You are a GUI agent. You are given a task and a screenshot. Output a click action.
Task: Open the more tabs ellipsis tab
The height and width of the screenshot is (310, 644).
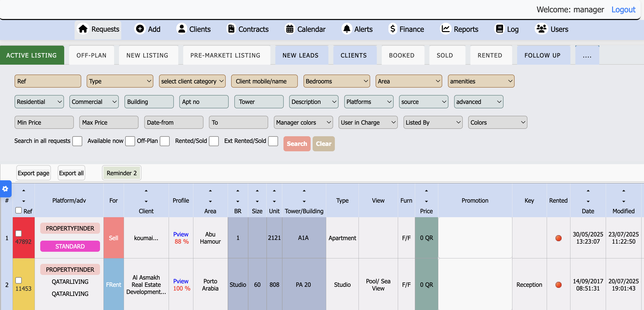587,55
